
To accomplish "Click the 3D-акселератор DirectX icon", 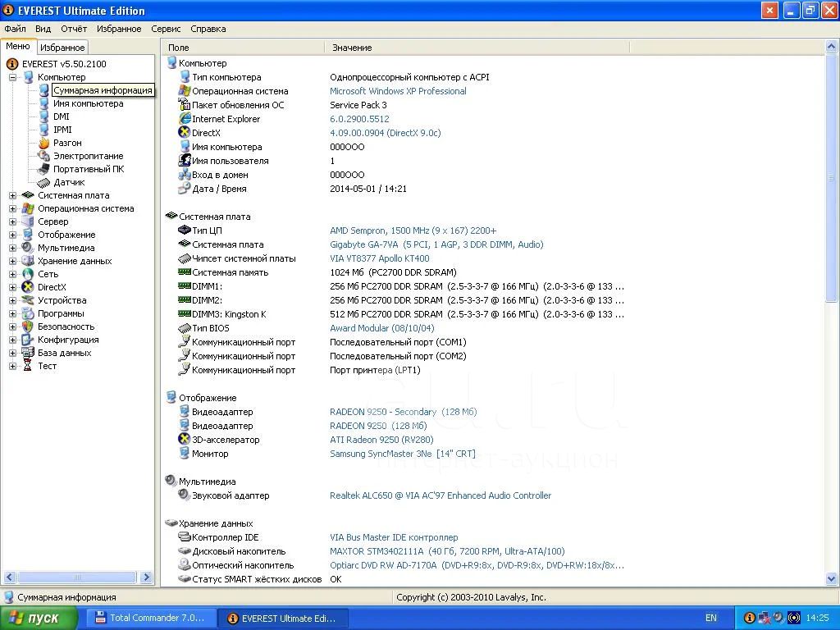I will point(185,440).
